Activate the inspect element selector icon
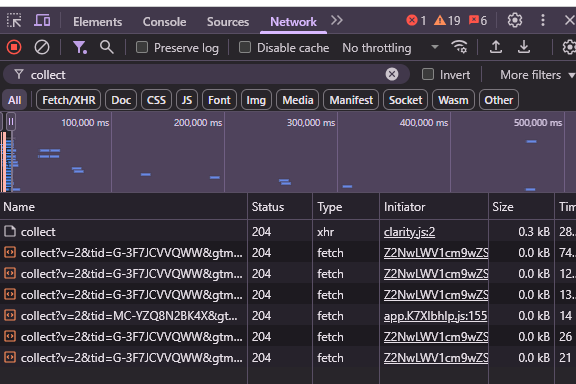This screenshot has width=576, height=384. click(14, 21)
